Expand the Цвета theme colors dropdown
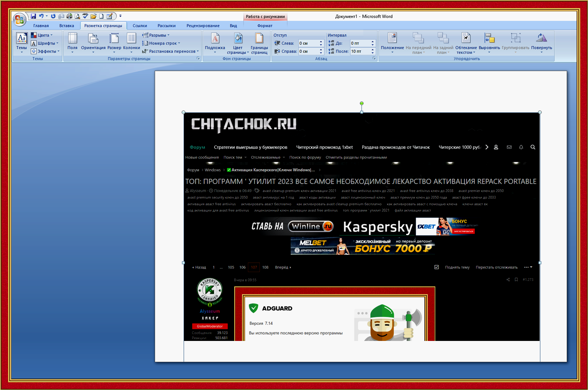 pos(42,35)
